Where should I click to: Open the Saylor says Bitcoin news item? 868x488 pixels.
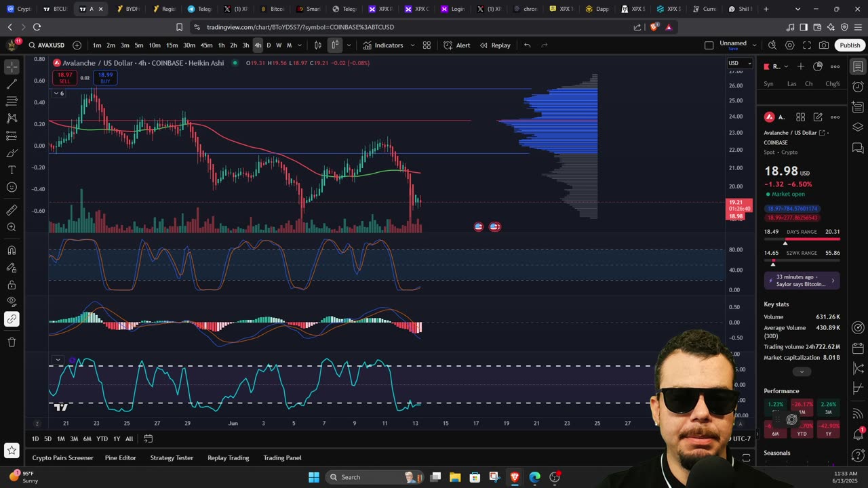802,281
